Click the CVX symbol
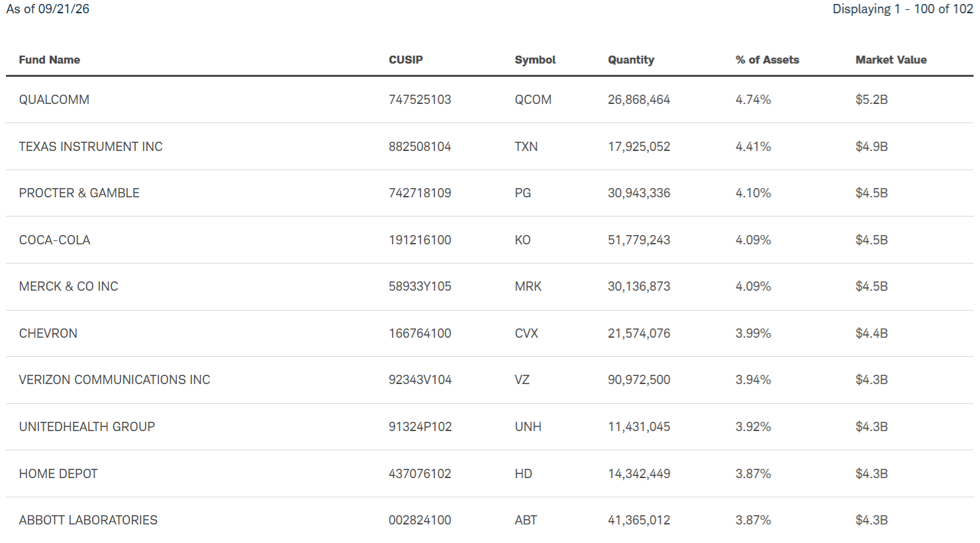 click(x=526, y=333)
